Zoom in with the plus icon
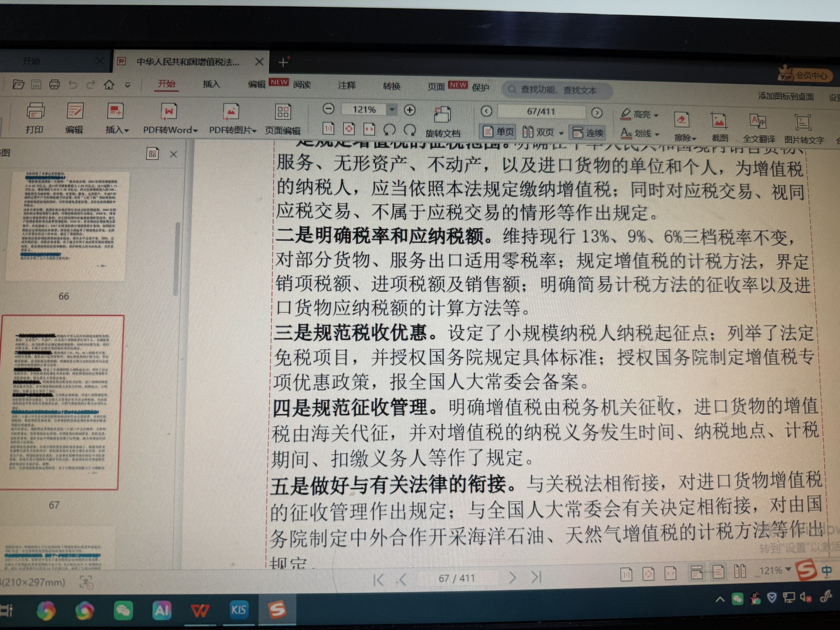 pos(409,110)
